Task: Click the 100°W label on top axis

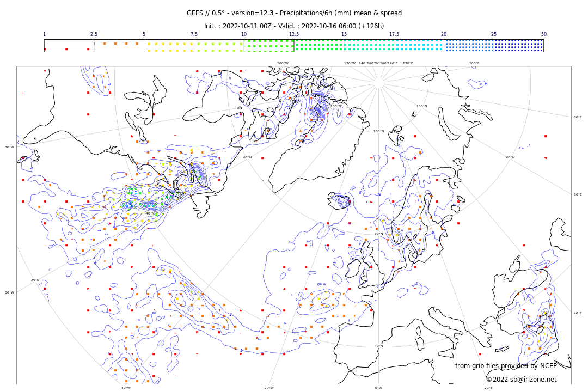Action: (283, 63)
